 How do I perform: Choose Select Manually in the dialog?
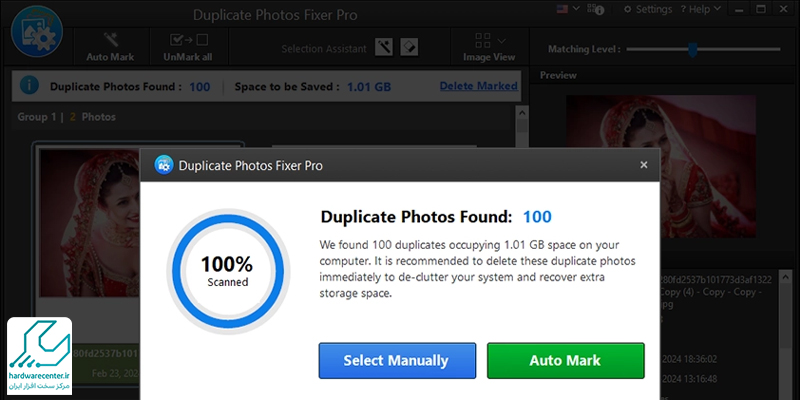coord(397,361)
